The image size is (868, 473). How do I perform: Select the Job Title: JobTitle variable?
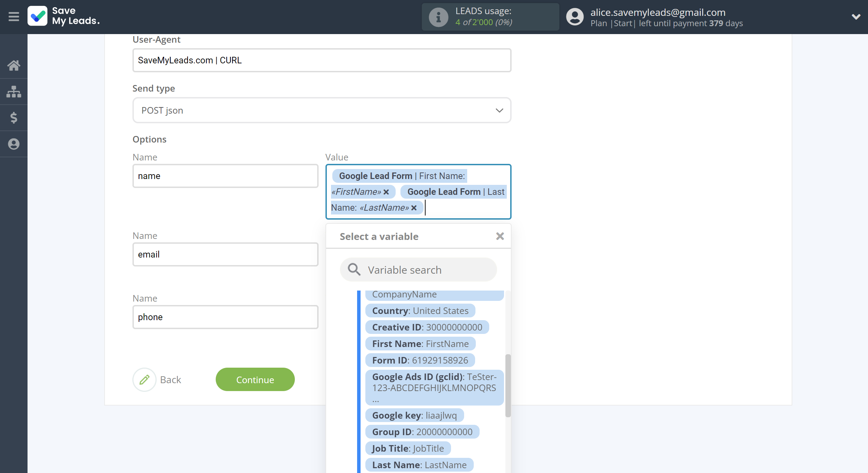tap(408, 448)
